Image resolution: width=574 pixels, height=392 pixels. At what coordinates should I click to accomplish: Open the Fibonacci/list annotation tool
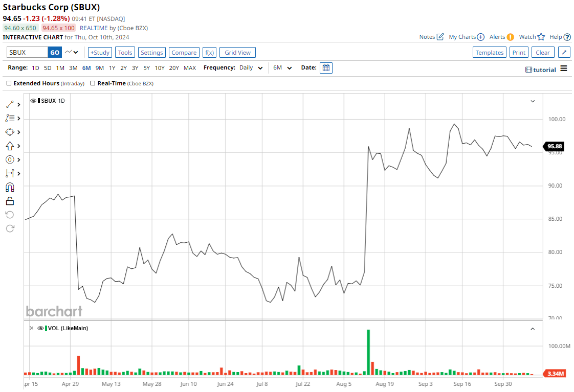coord(10,118)
